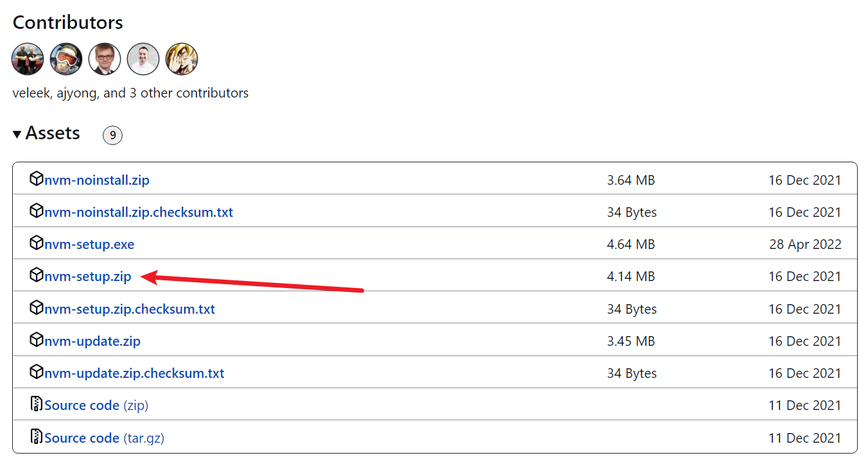Click 34 Bytes in nvm-update.zip.checksum.txt row

(x=632, y=373)
